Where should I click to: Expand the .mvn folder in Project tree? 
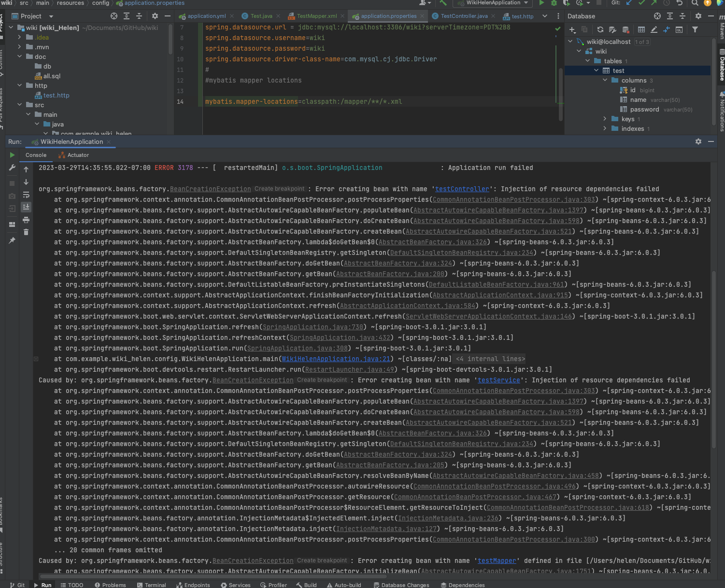[x=19, y=47]
